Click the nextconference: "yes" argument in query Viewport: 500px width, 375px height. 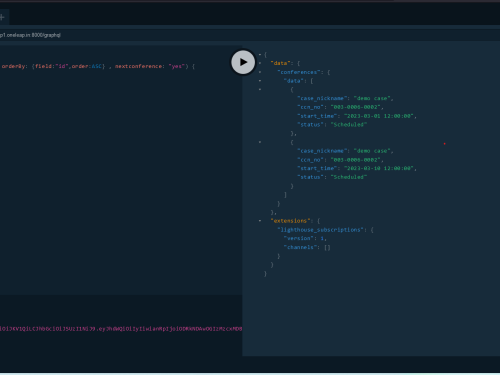tap(150, 66)
